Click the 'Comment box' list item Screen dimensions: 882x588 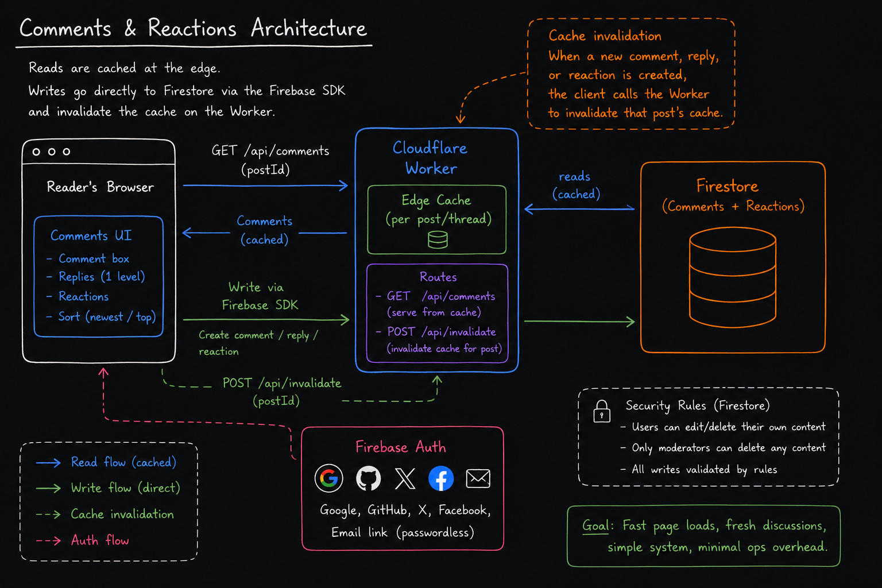click(x=94, y=258)
